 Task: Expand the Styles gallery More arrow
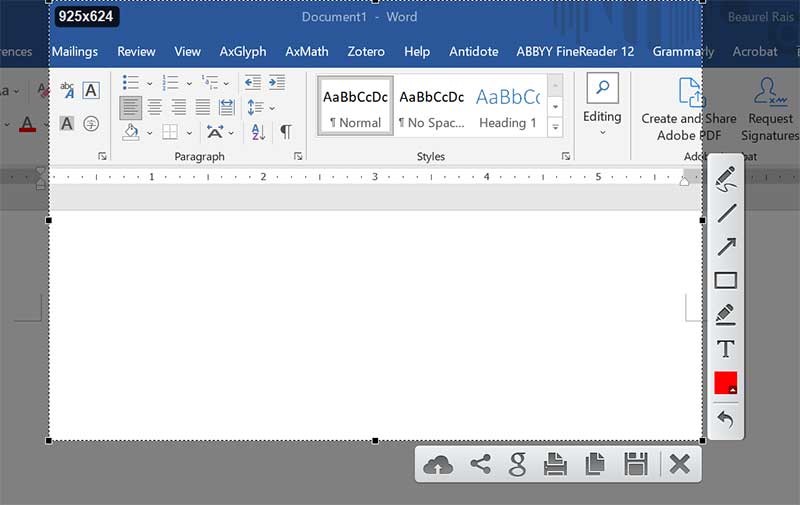(556, 127)
